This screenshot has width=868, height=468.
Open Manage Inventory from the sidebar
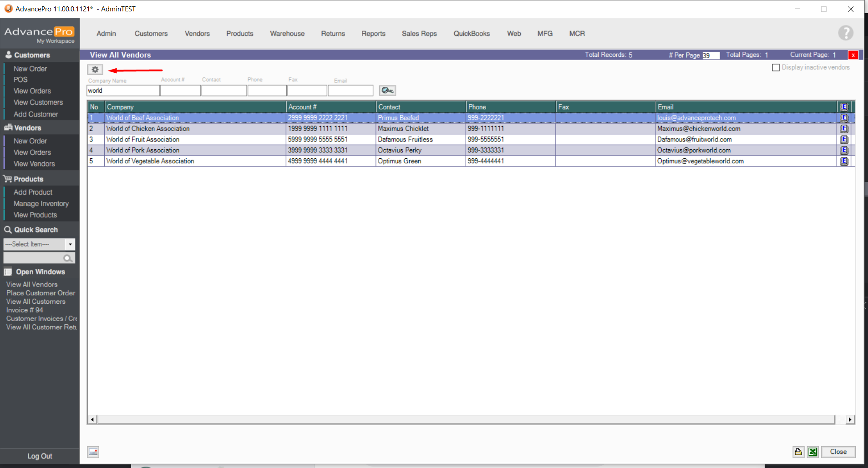pyautogui.click(x=41, y=204)
